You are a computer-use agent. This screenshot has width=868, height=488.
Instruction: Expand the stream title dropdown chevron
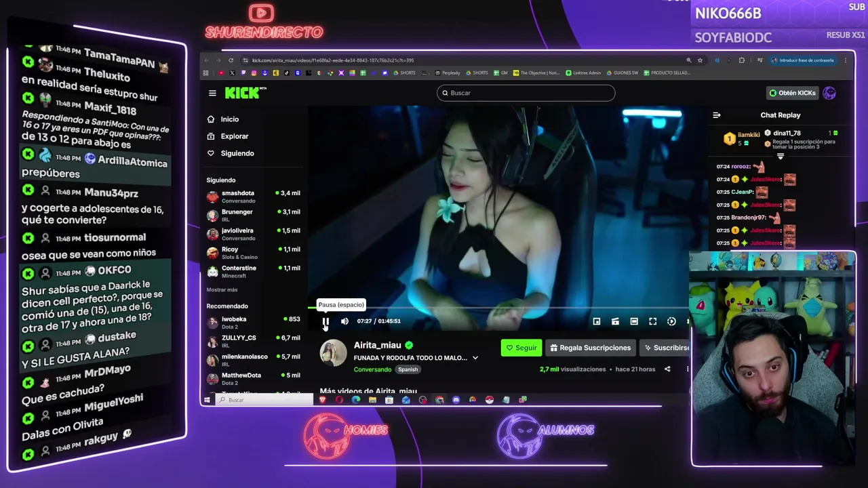click(475, 358)
